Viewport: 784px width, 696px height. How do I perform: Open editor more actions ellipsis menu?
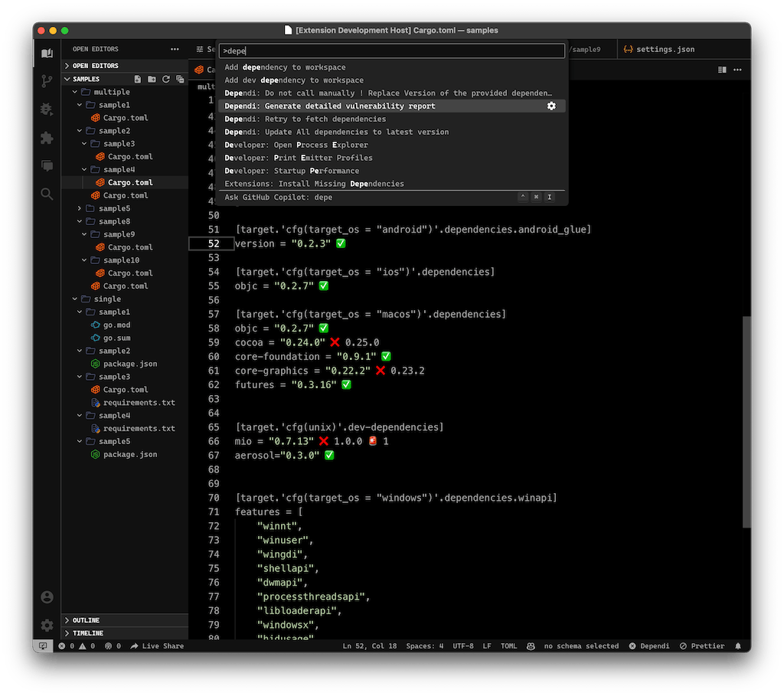(x=737, y=70)
